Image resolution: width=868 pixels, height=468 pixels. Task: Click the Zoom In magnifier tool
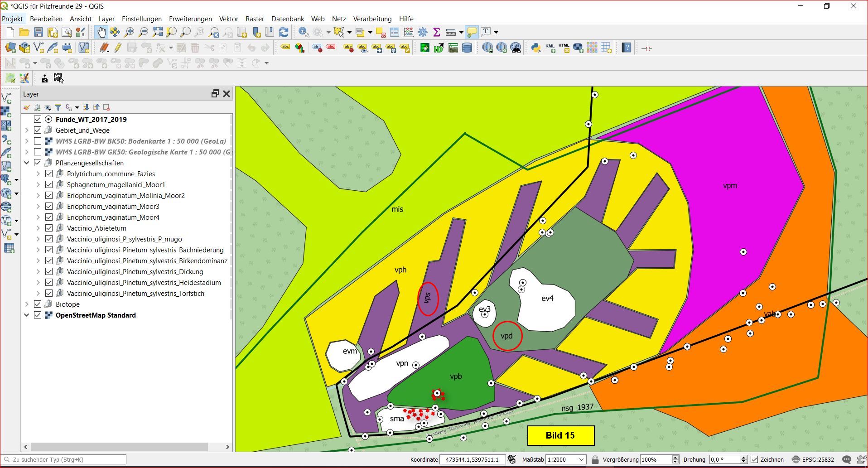pos(129,32)
